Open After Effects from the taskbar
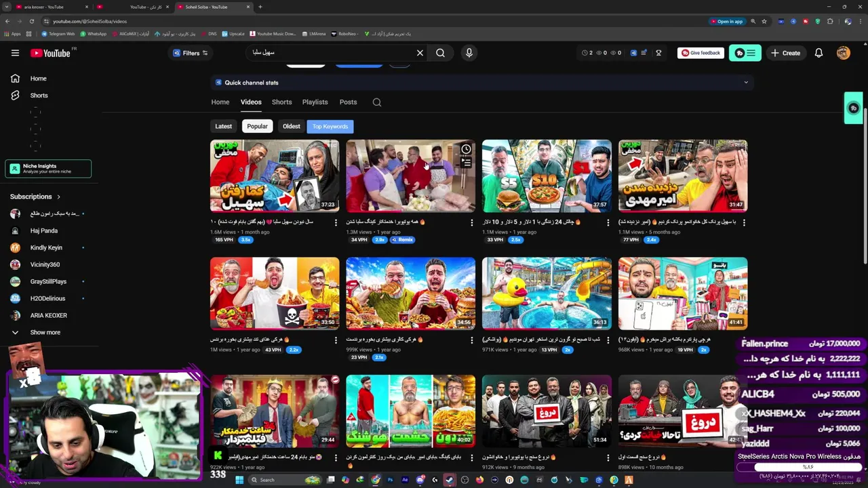 click(405, 480)
